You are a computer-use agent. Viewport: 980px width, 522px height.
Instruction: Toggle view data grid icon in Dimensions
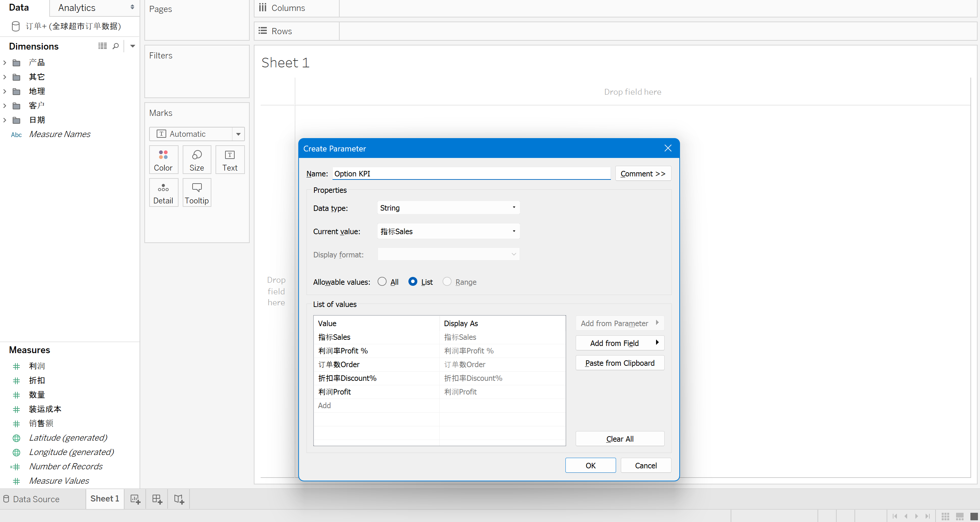pos(102,46)
